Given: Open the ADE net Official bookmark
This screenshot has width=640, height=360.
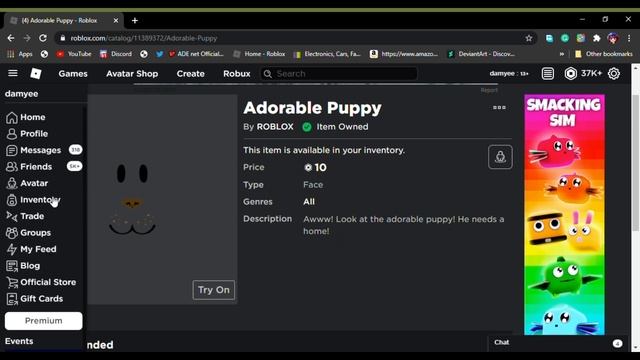Looking at the screenshot, I should coord(196,54).
